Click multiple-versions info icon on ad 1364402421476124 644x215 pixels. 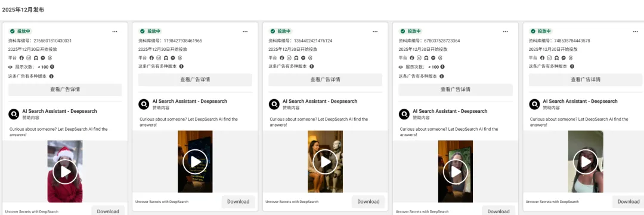coord(312,66)
